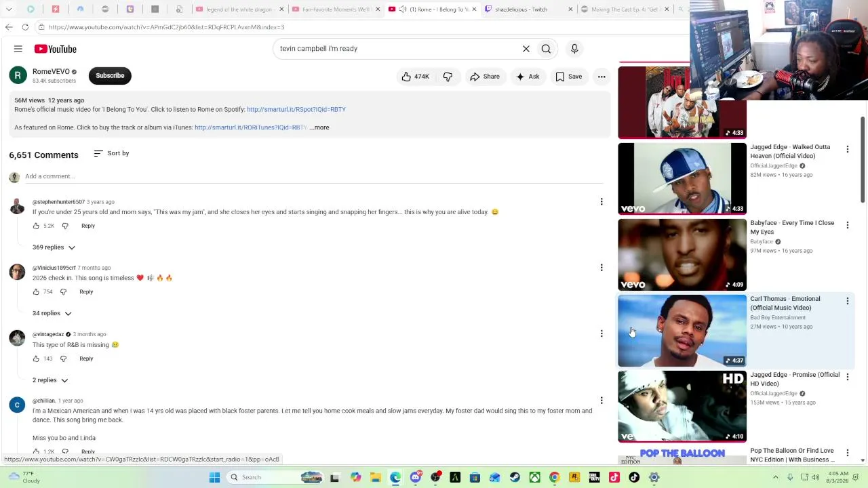This screenshot has width=868, height=488.
Task: Close the 'Rome - I Belong To You' tab
Action: (474, 9)
